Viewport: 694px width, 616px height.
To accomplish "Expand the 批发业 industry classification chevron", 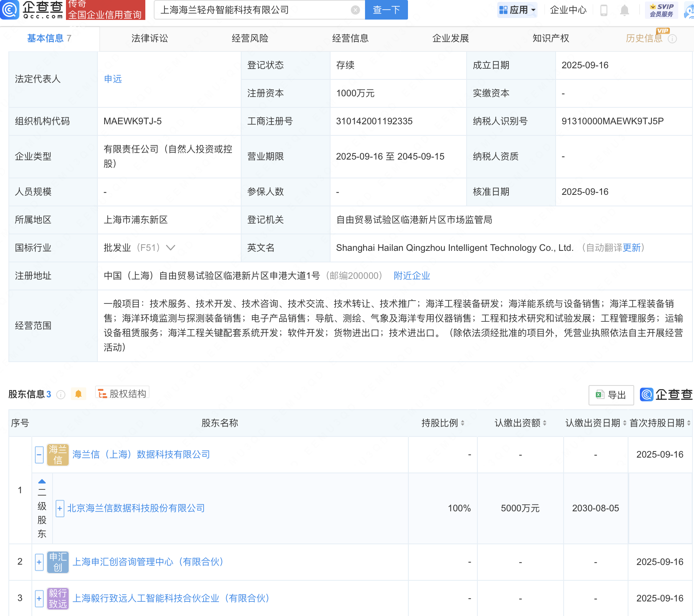I will pos(171,248).
